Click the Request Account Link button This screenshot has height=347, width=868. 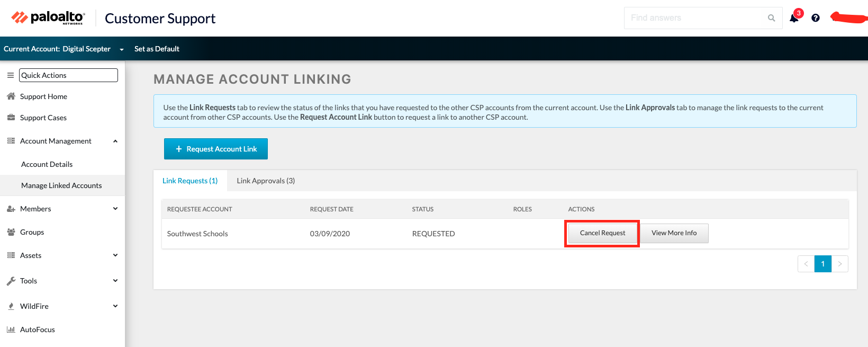[x=216, y=149]
